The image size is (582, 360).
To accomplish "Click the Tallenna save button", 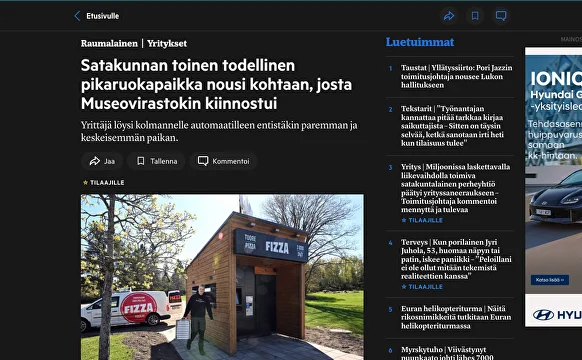I will tap(156, 161).
